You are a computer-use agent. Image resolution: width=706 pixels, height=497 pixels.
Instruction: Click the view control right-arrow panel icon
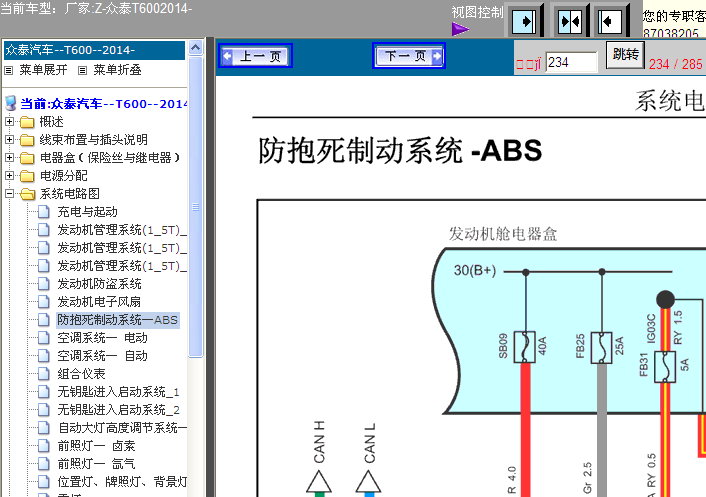click(525, 21)
